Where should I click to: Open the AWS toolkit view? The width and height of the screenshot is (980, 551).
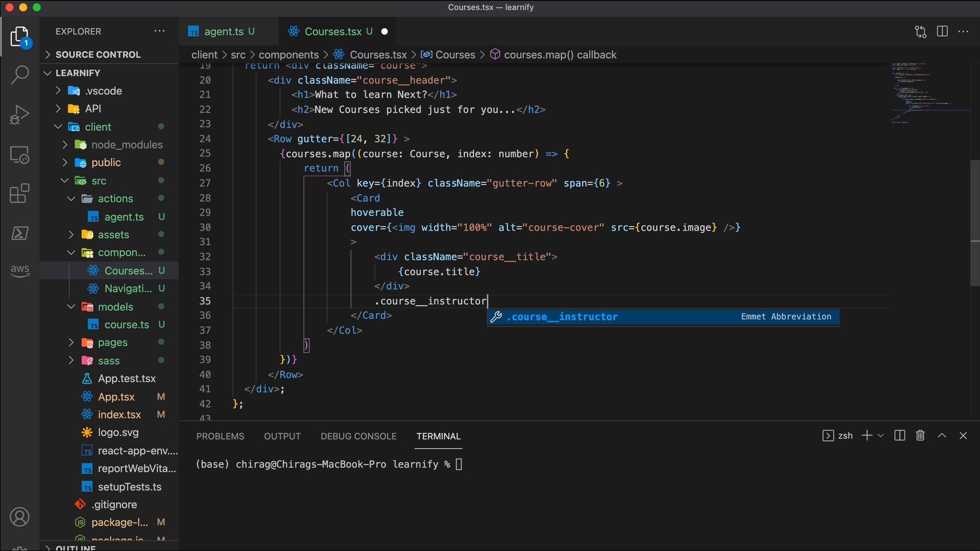[19, 270]
